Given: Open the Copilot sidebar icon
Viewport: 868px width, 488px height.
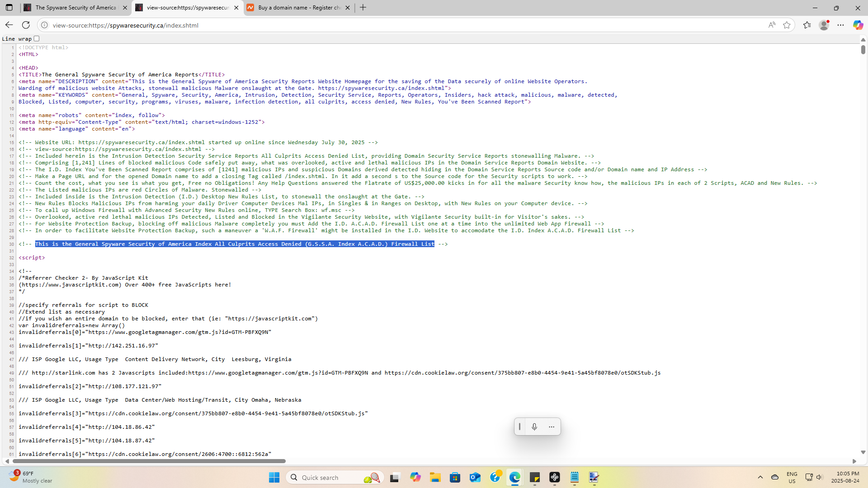Looking at the screenshot, I should tap(858, 25).
